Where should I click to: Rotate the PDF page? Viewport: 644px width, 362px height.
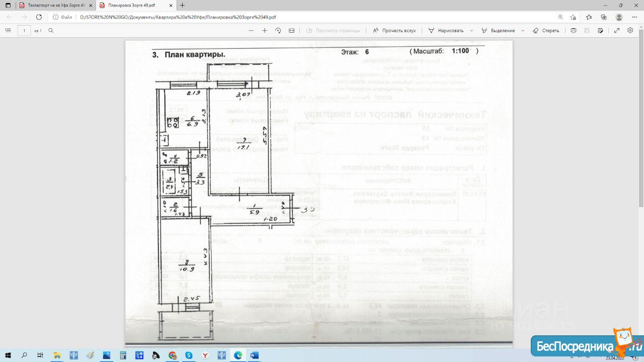coord(278,30)
